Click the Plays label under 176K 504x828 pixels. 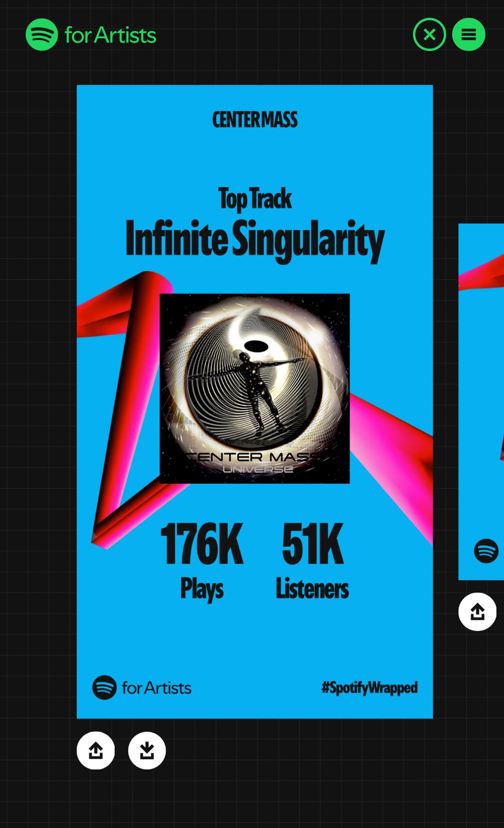click(202, 589)
